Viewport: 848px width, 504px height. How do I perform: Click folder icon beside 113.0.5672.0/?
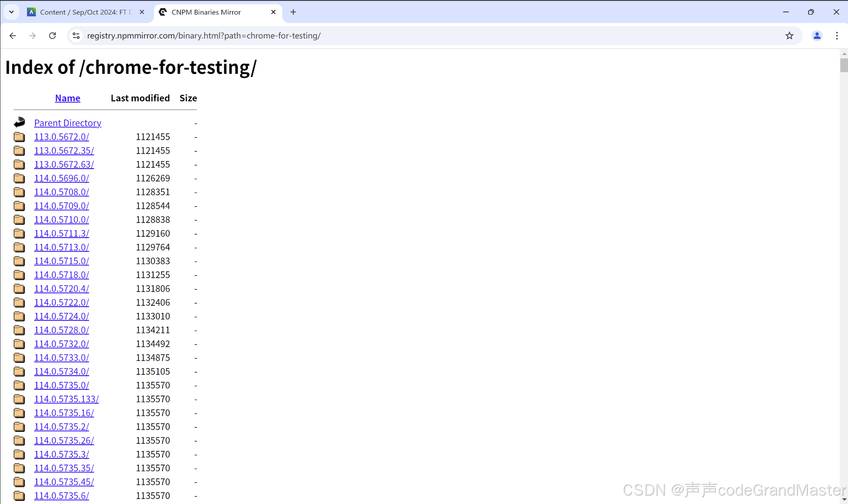[x=19, y=136]
